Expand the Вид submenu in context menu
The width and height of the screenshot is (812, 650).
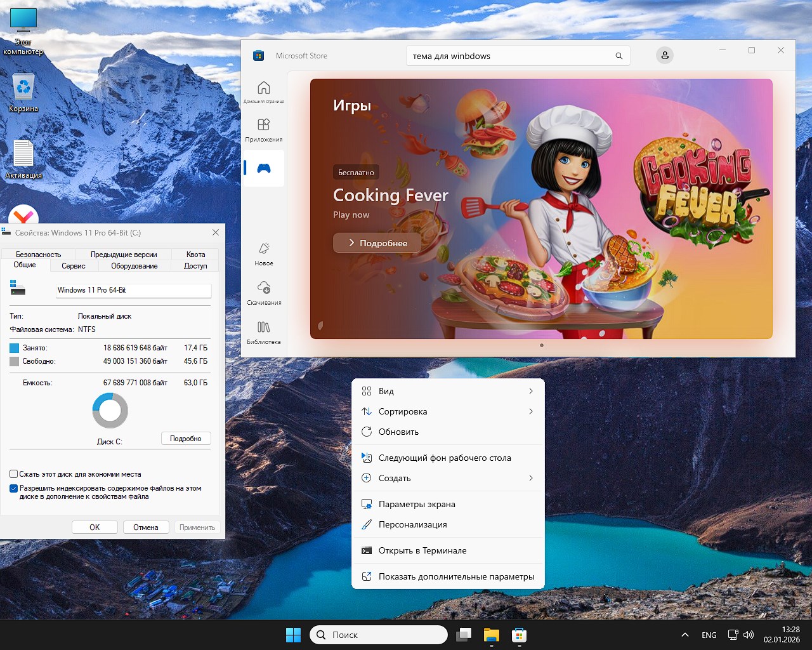[449, 391]
